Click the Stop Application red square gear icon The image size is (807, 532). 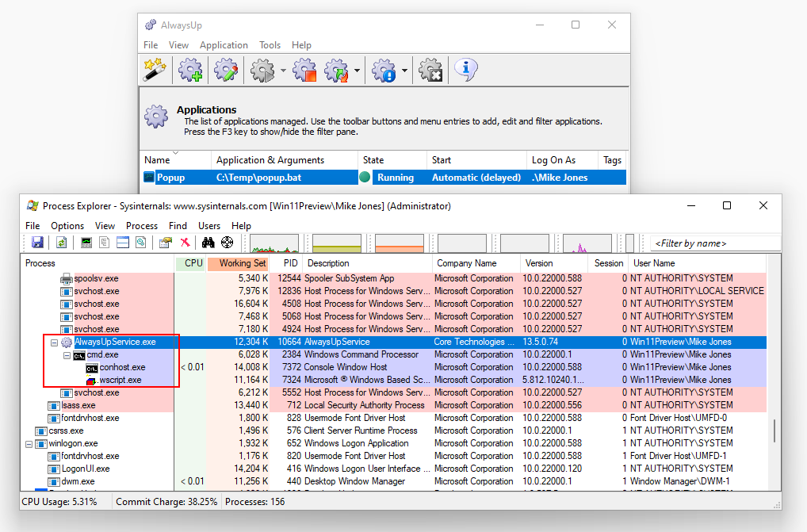coord(304,70)
